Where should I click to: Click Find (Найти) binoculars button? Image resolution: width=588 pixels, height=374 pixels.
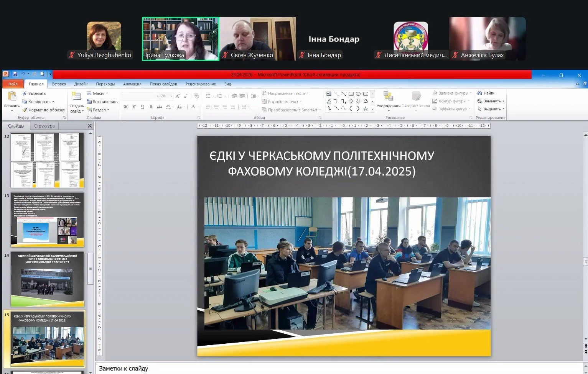click(x=486, y=93)
